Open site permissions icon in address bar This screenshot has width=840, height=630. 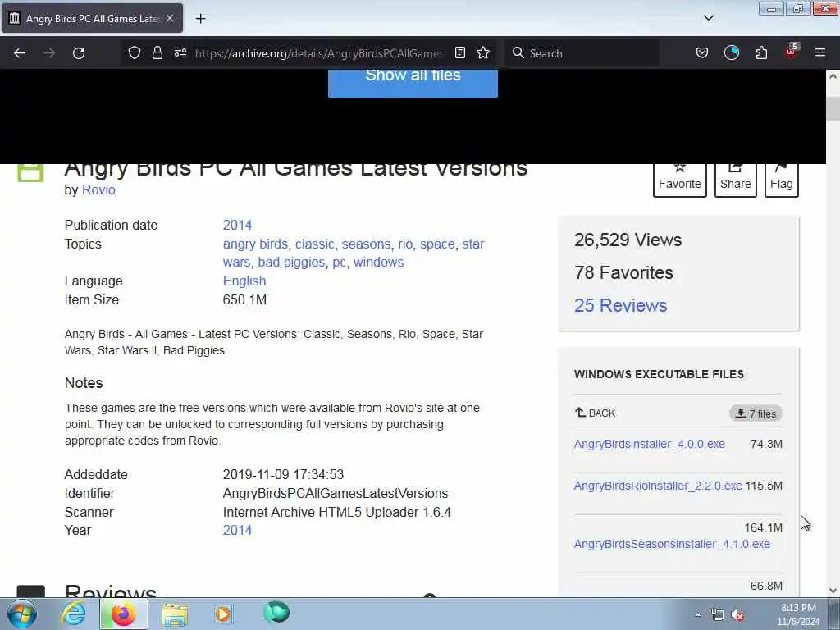coord(180,52)
